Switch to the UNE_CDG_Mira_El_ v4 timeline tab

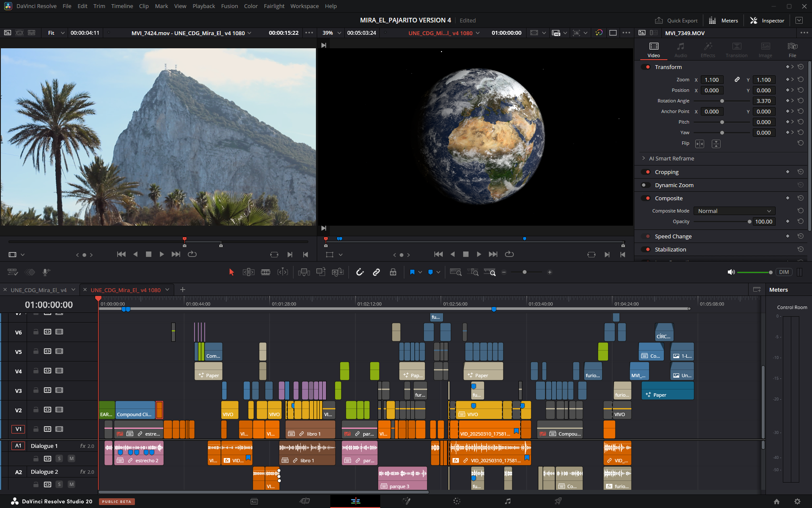(38, 290)
